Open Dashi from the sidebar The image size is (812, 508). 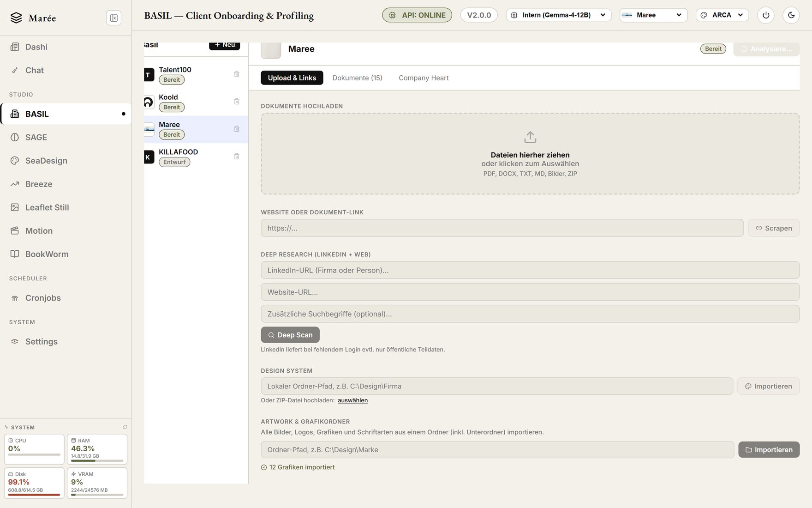[66, 47]
